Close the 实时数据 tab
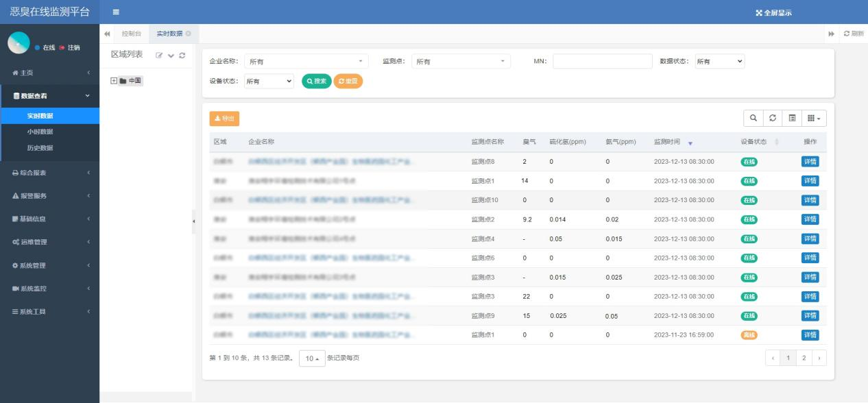 click(188, 33)
